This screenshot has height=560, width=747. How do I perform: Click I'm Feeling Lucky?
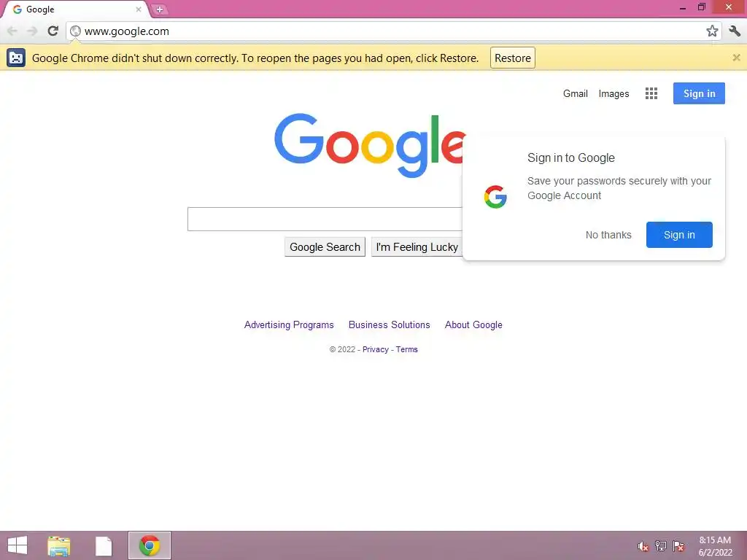coord(417,247)
